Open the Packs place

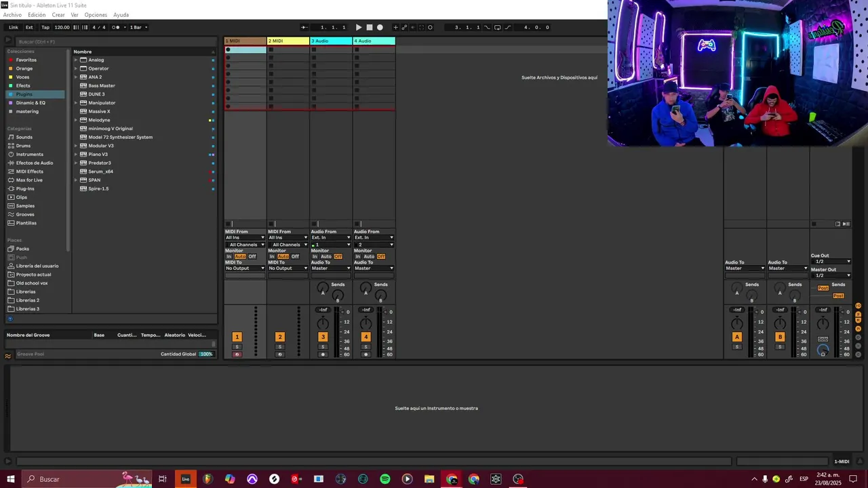pyautogui.click(x=22, y=249)
